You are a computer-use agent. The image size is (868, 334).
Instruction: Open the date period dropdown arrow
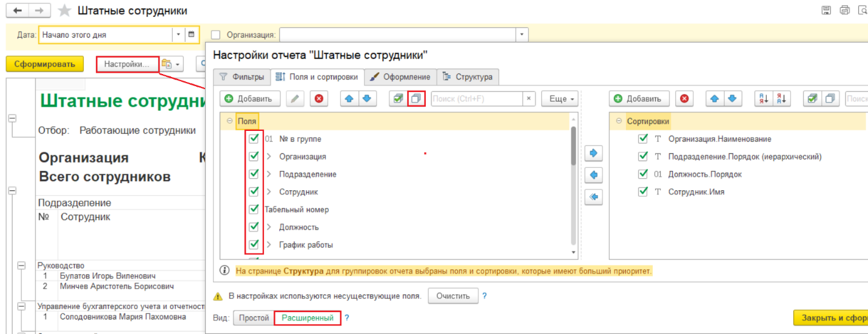click(x=178, y=35)
